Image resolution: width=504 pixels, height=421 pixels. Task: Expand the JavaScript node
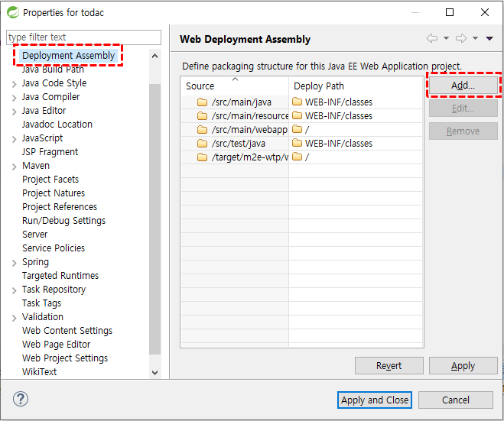(14, 139)
